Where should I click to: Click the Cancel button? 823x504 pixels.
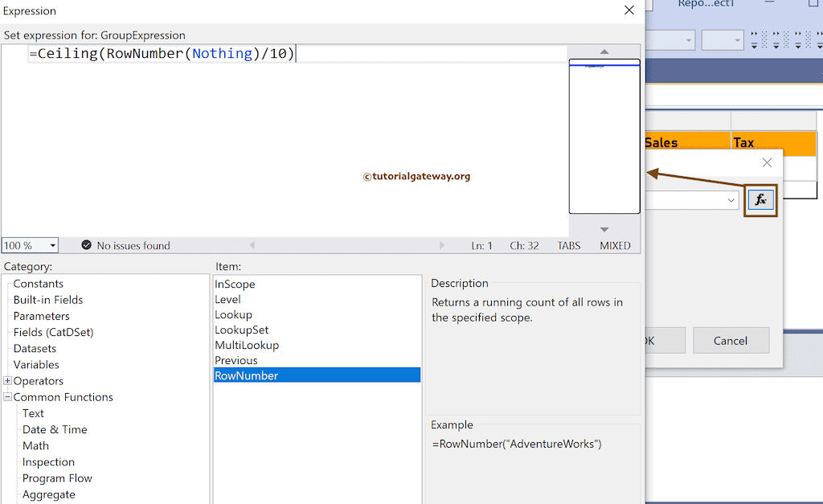coord(731,340)
